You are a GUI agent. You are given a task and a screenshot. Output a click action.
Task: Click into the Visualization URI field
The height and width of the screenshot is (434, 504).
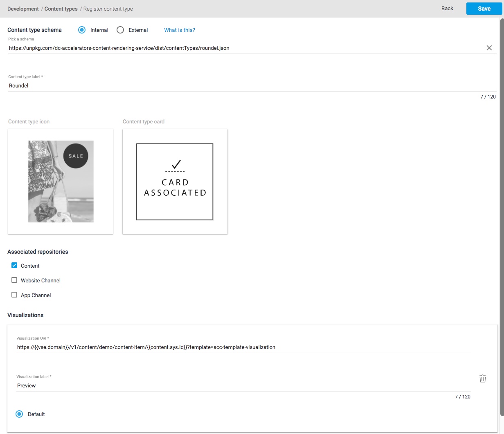pyautogui.click(x=243, y=347)
